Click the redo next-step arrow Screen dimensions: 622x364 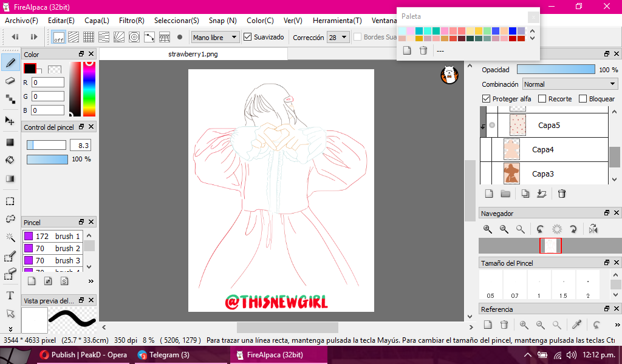point(34,37)
